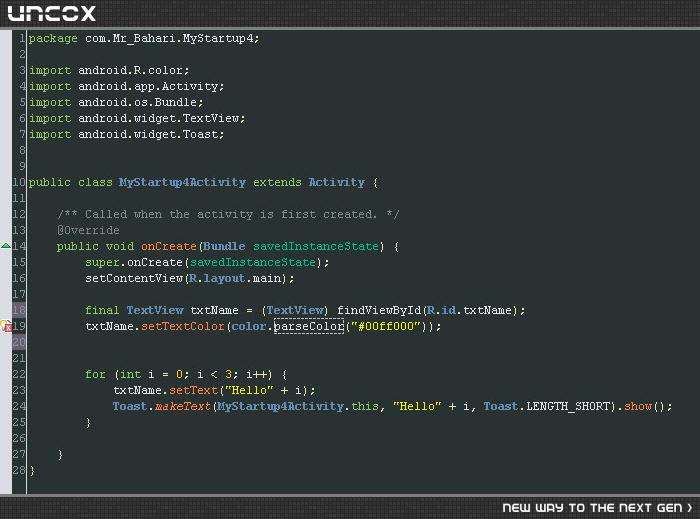This screenshot has height=519, width=700.
Task: Click line number 18 in the gutter
Action: pos(19,310)
